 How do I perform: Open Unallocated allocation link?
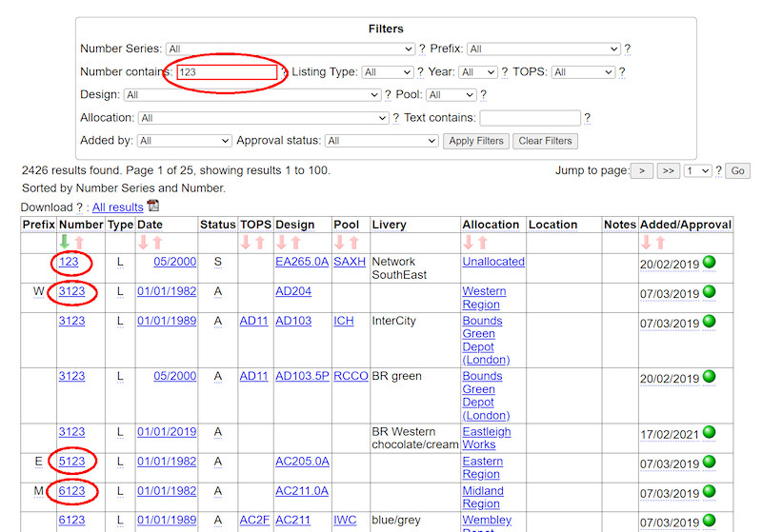tap(493, 262)
